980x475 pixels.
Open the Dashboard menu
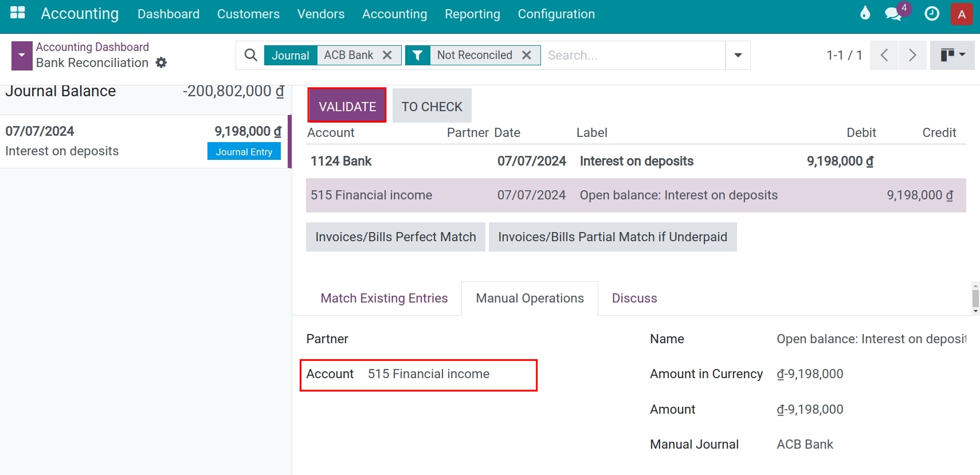(x=168, y=14)
